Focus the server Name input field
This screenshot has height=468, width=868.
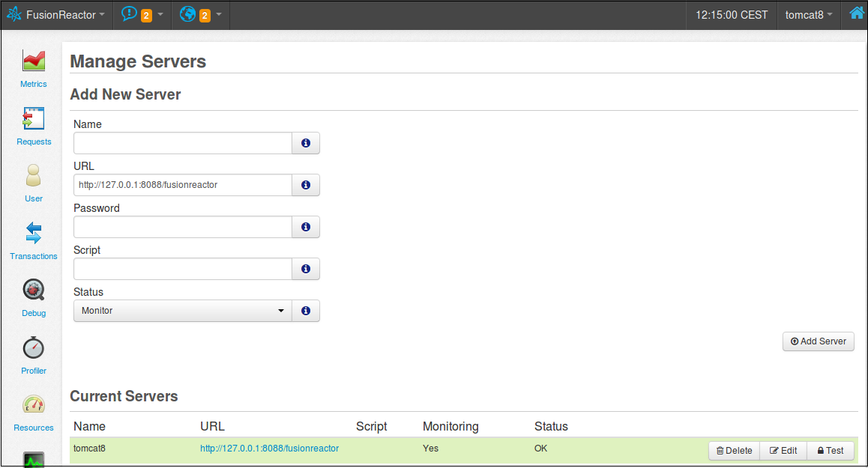click(183, 143)
